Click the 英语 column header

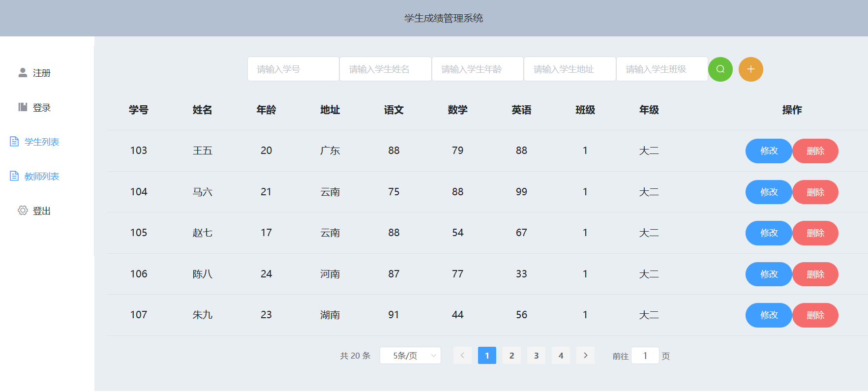pos(521,110)
